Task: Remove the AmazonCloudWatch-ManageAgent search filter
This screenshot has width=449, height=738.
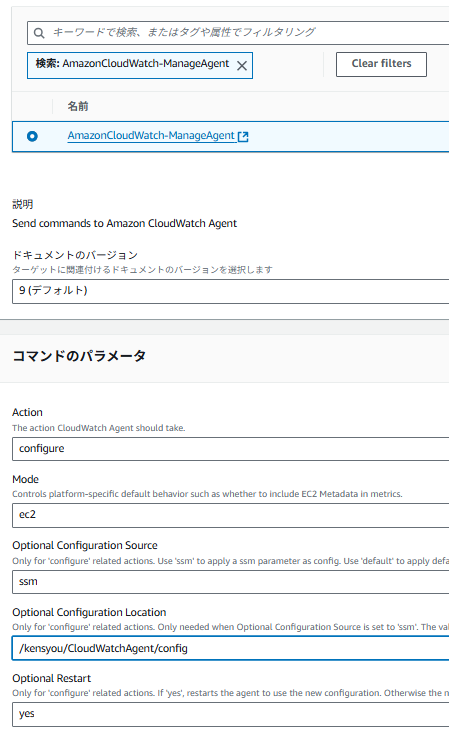Action: point(241,66)
